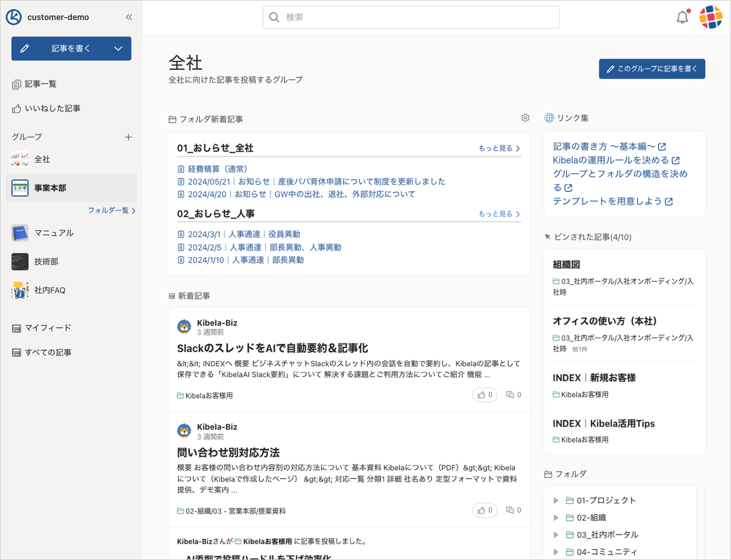Click the add group plus icon
The width and height of the screenshot is (731, 560).
click(129, 137)
